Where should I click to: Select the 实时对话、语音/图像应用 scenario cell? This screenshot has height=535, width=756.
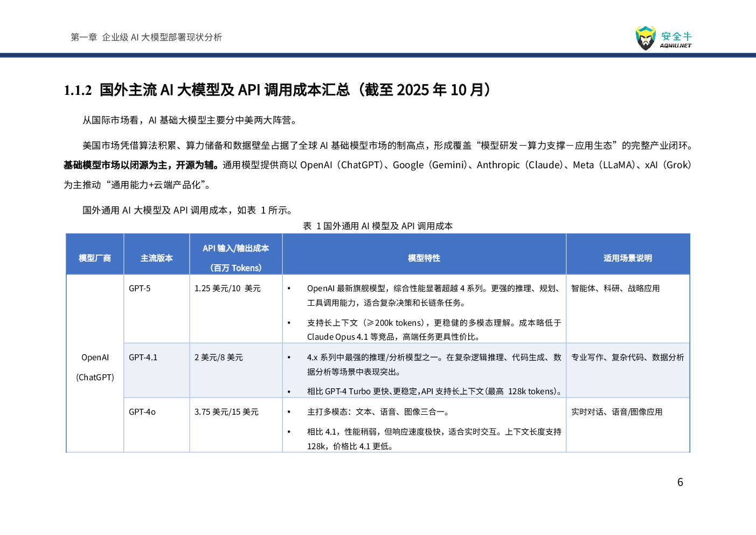point(616,412)
